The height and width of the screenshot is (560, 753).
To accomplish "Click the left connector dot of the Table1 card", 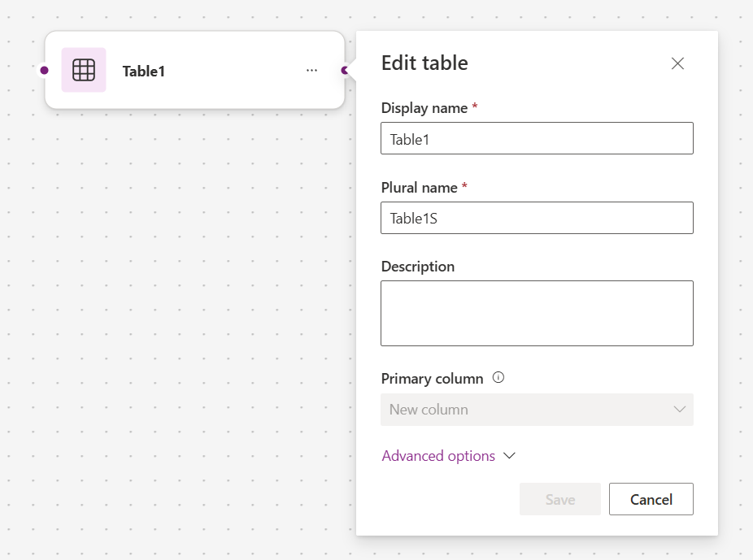I will [44, 71].
